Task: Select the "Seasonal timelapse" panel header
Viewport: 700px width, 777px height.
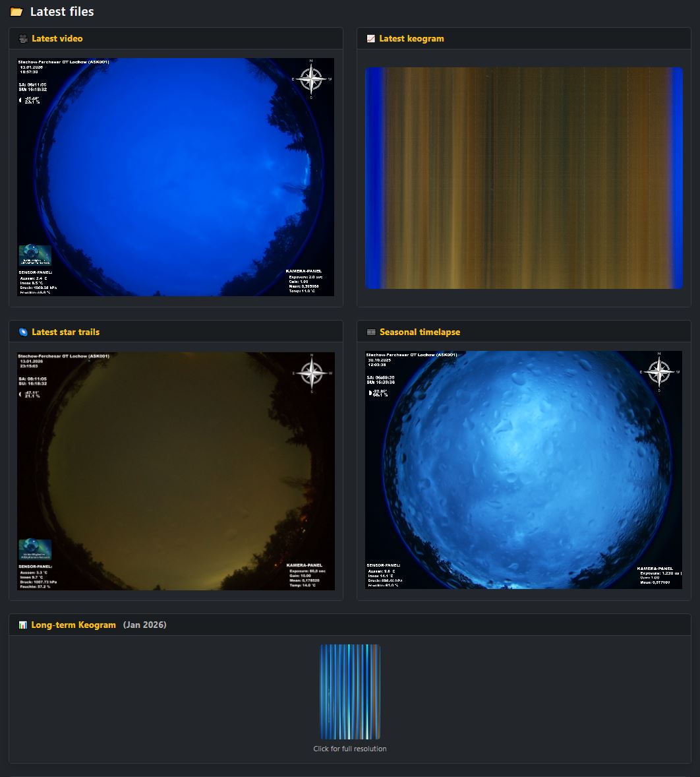Action: (420, 332)
